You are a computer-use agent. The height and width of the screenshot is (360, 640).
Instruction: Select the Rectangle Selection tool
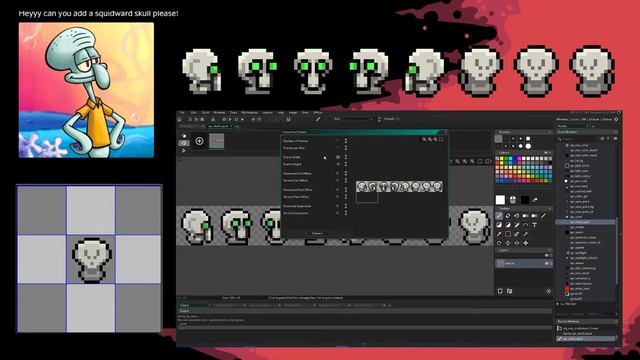coord(508,234)
